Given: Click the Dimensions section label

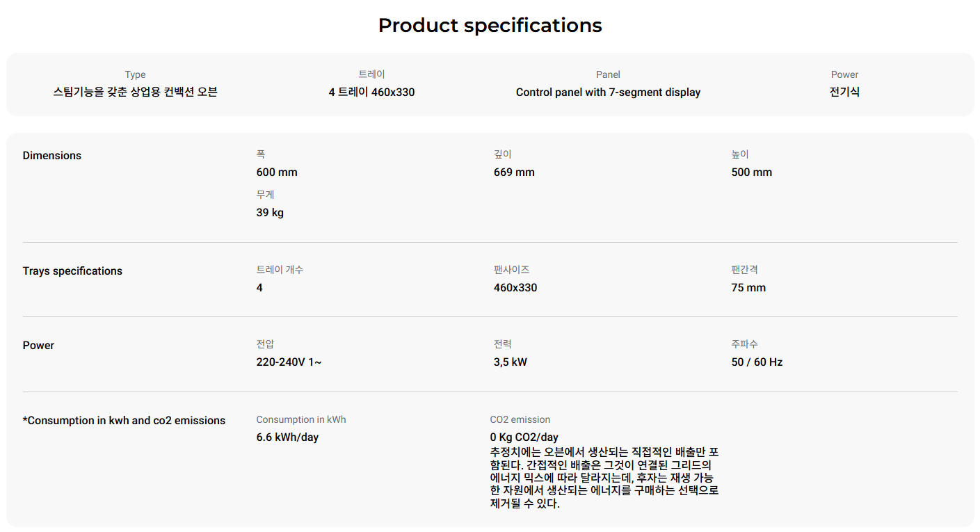Looking at the screenshot, I should pyautogui.click(x=52, y=156).
